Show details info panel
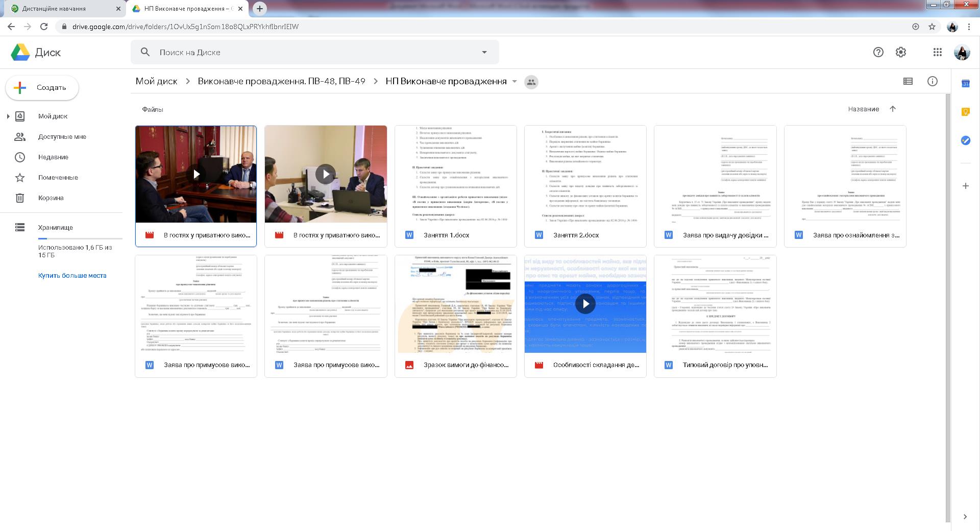This screenshot has width=980, height=531. 933,81
